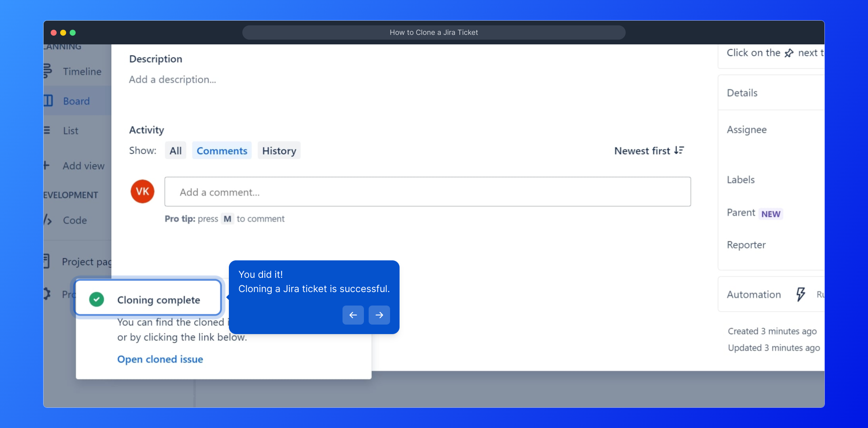Open the Assignee field
Viewport: 868px width, 428px height.
pos(746,130)
